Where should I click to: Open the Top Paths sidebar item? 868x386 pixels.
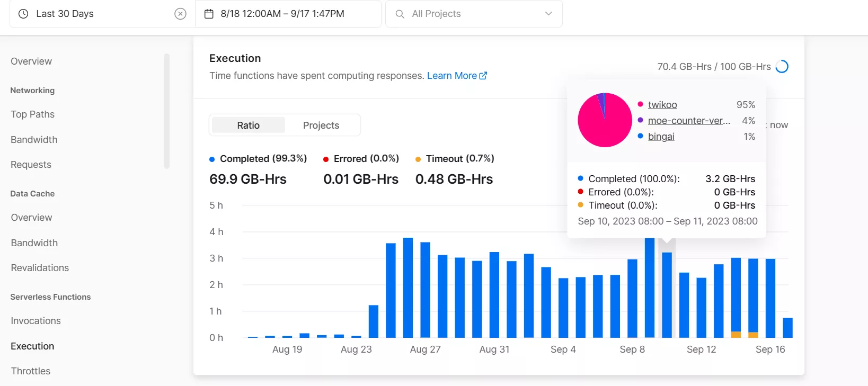pos(33,114)
